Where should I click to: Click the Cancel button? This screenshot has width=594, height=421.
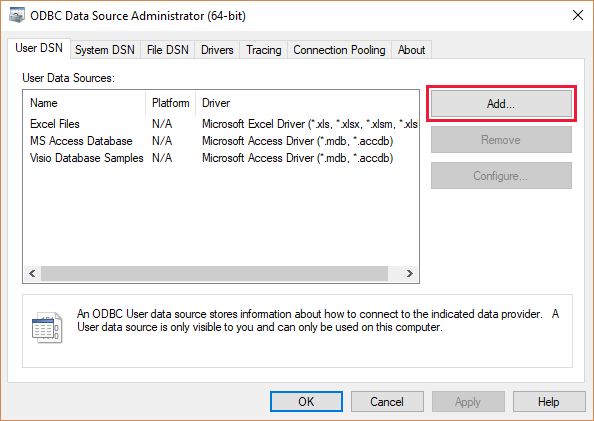click(387, 401)
